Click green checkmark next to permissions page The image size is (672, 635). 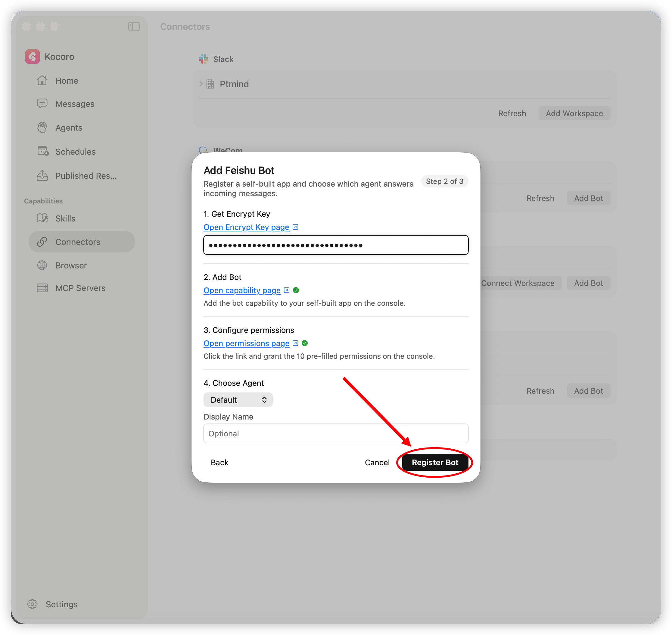[305, 343]
